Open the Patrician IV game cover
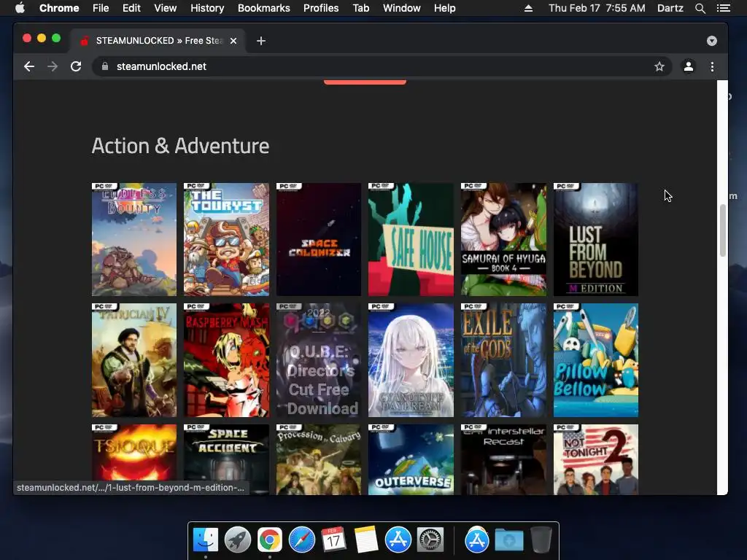 tap(134, 360)
